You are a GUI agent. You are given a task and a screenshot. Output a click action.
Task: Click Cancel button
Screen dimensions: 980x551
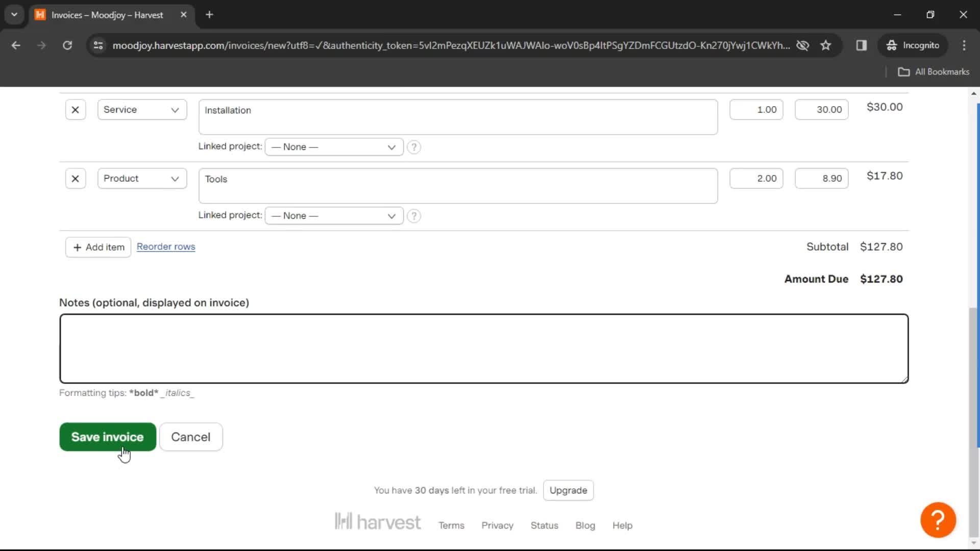(x=190, y=437)
